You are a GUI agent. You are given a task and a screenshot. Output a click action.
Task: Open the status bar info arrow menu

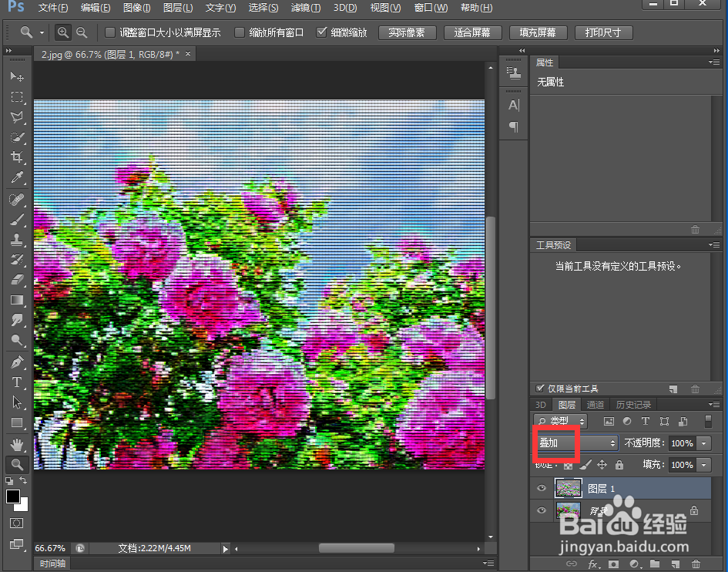tap(225, 549)
